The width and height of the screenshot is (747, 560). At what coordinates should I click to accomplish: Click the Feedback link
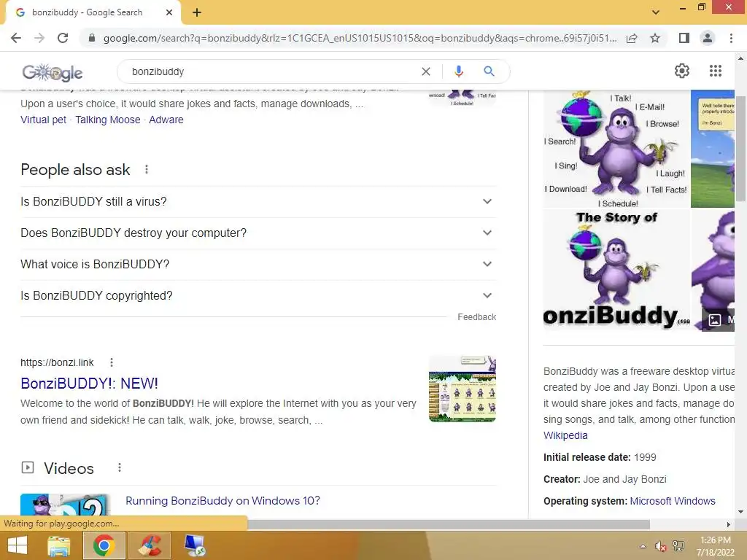click(477, 317)
